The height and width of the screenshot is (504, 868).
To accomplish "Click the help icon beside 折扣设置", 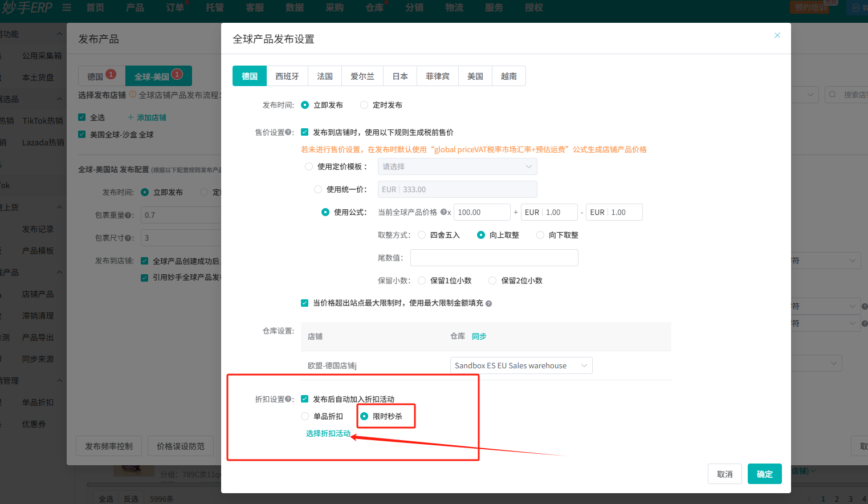I will pyautogui.click(x=287, y=399).
